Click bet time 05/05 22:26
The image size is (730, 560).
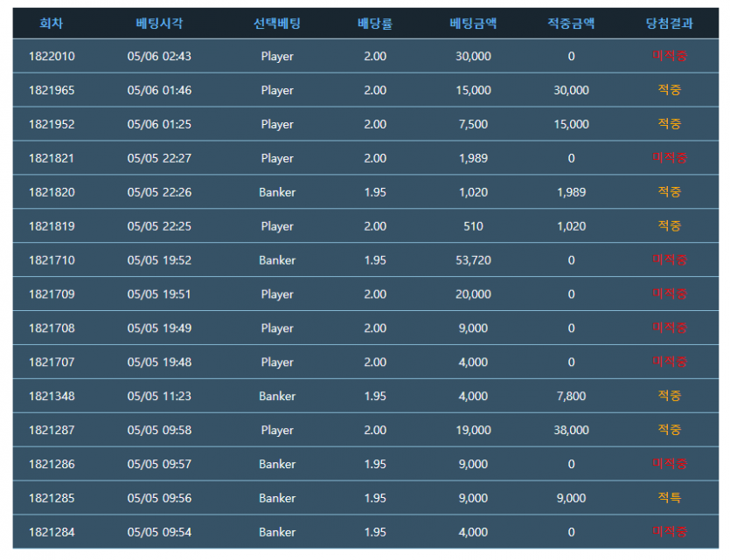(159, 192)
